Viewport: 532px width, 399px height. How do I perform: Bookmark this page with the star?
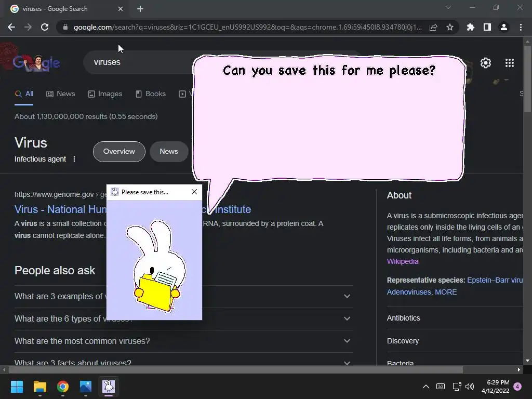[450, 27]
